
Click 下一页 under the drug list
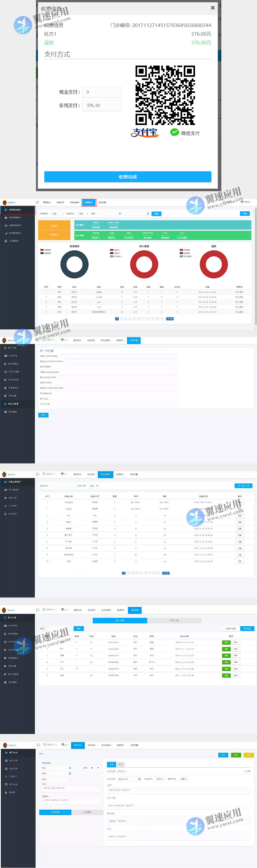pos(166,573)
